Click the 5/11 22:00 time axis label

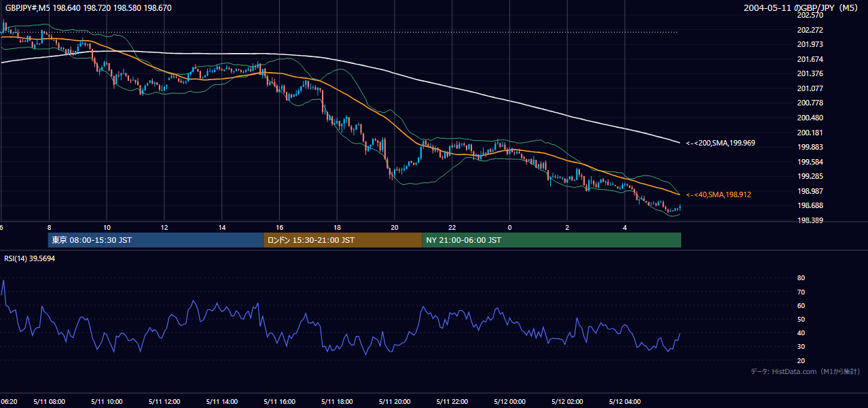click(x=452, y=402)
